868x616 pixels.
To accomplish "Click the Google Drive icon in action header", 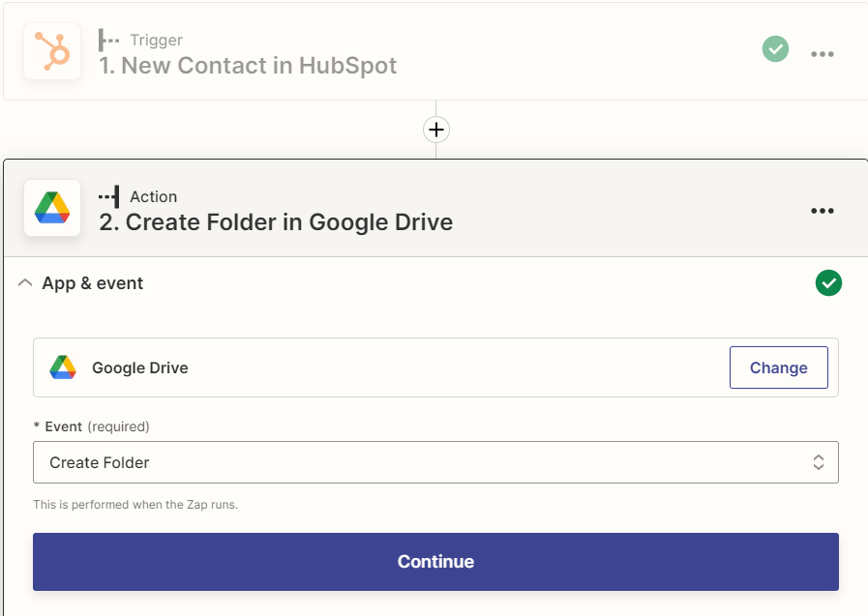I will (x=52, y=208).
